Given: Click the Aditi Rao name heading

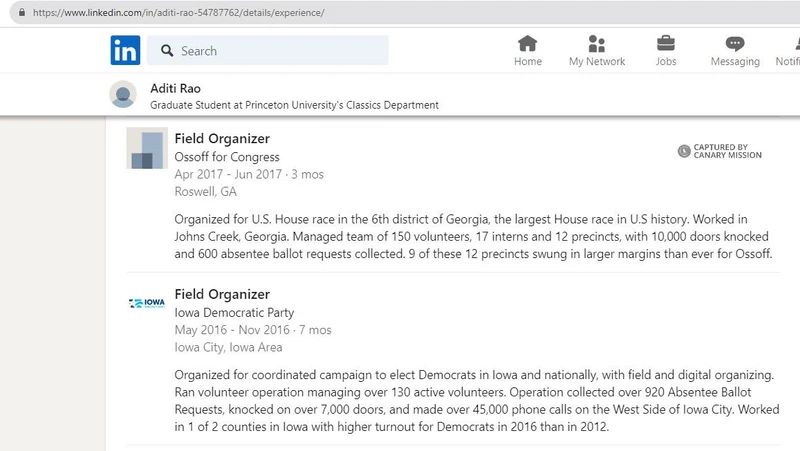Looking at the screenshot, I should point(175,88).
